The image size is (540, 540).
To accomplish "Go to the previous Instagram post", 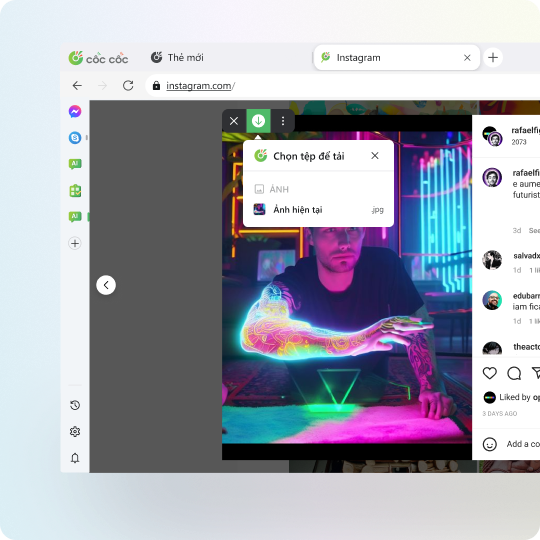I will [106, 285].
